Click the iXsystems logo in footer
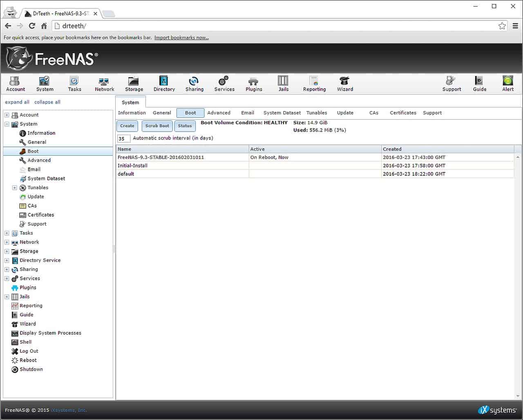This screenshot has height=420, width=523. click(497, 410)
